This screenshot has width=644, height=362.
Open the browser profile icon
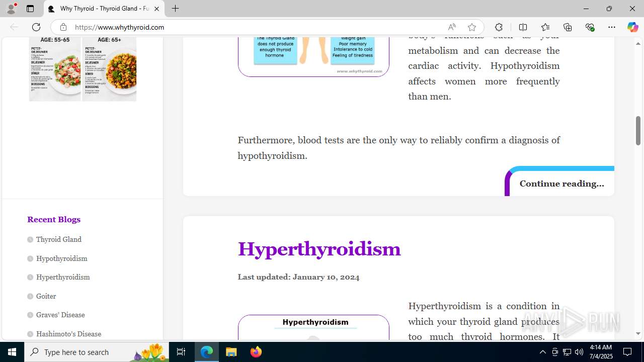click(x=11, y=9)
